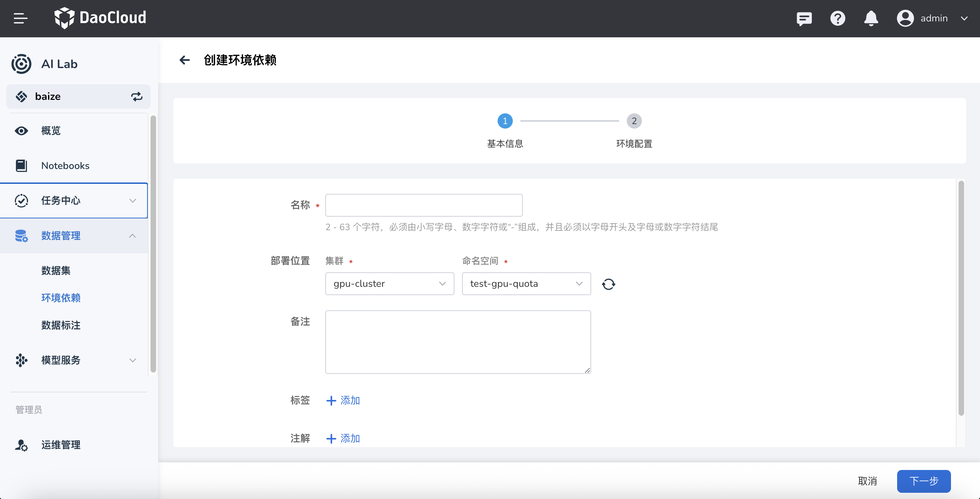Viewport: 980px width, 499px height.
Task: Click the admin avatar icon
Action: pos(905,18)
